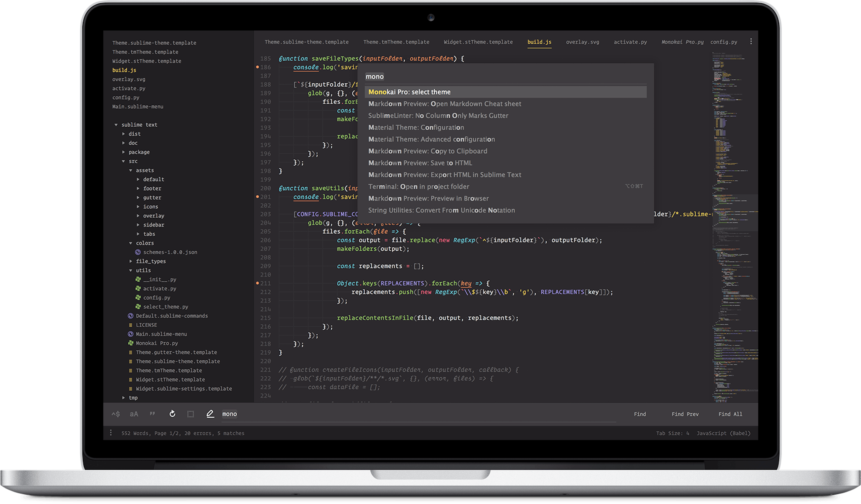The image size is (861, 504).
Task: Collapse the utils folder
Action: [130, 270]
